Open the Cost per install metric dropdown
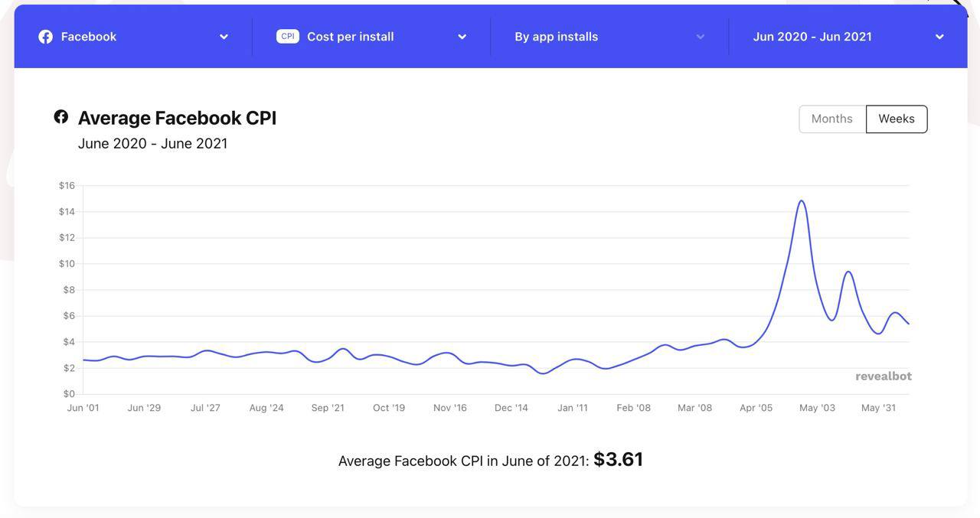Screen dimensions: 980x518 pos(462,37)
